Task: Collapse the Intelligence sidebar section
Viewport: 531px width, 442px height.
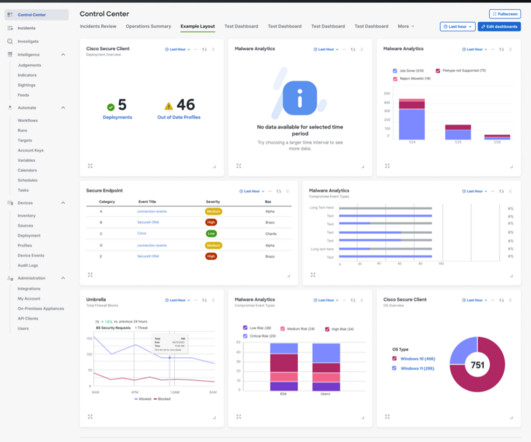Action: [63, 55]
